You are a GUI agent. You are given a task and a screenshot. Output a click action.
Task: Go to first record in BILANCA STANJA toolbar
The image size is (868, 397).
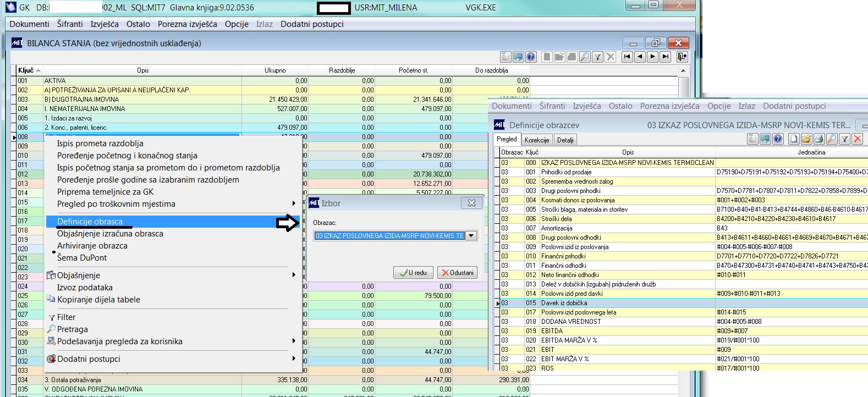(x=627, y=57)
